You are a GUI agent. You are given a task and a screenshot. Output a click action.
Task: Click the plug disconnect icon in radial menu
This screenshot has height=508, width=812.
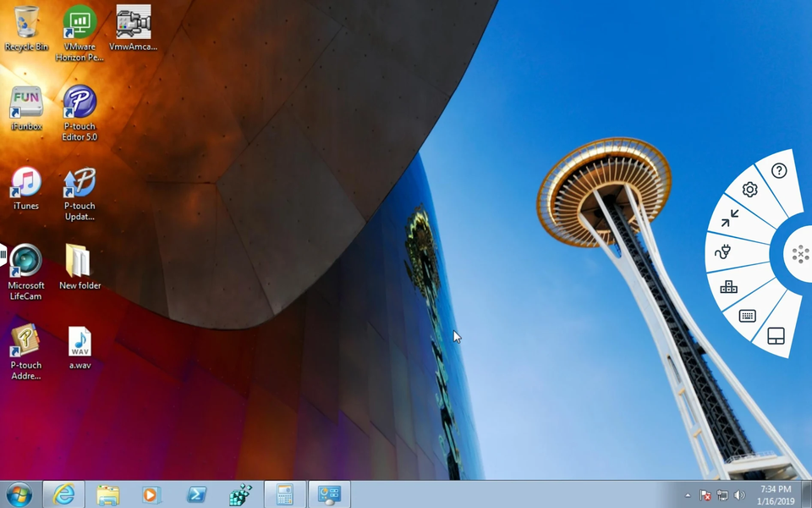pos(721,251)
